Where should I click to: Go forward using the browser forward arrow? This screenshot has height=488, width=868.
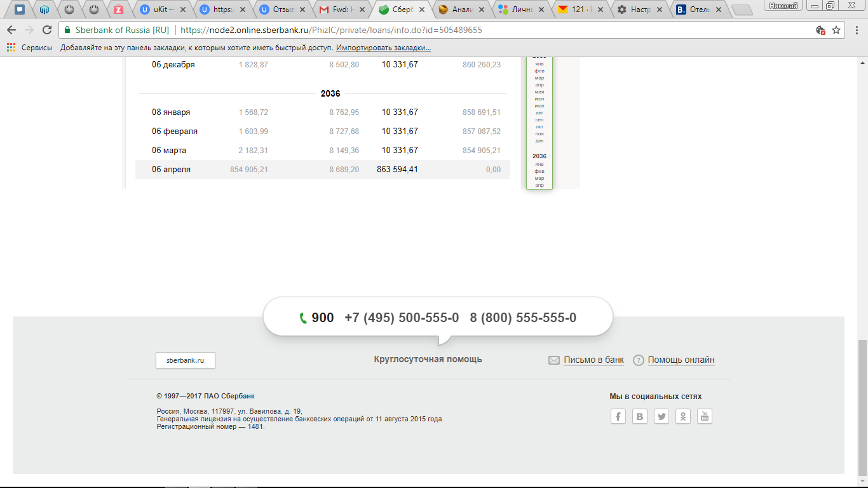29,30
